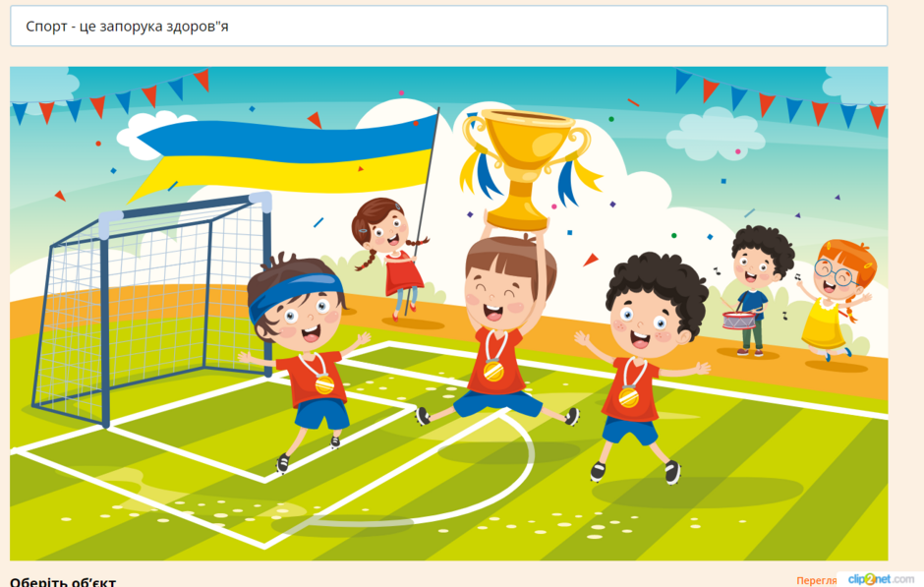Click the medal on trophy-holding child
The height and width of the screenshot is (587, 924).
[493, 371]
